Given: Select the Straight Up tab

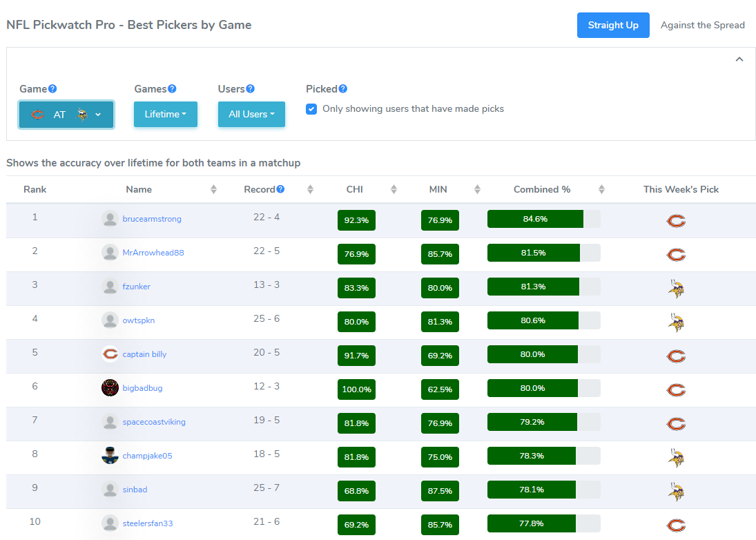Looking at the screenshot, I should (x=613, y=25).
